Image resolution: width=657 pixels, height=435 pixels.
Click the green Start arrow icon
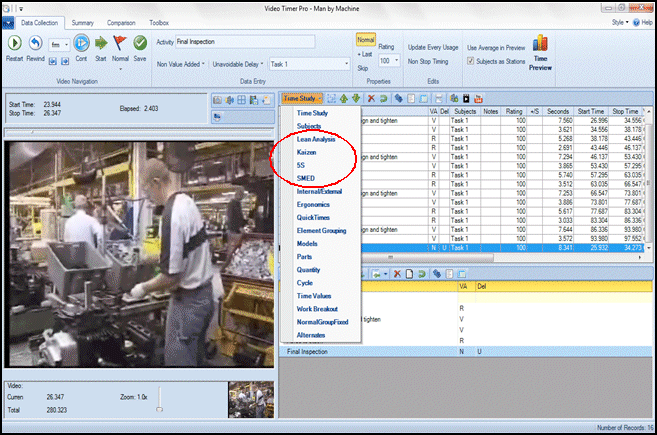click(101, 43)
